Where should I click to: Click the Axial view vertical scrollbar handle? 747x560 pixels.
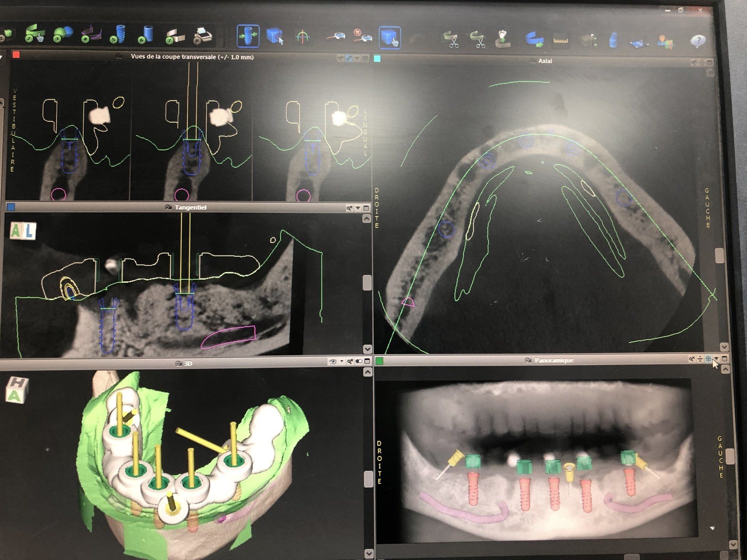[x=719, y=256]
